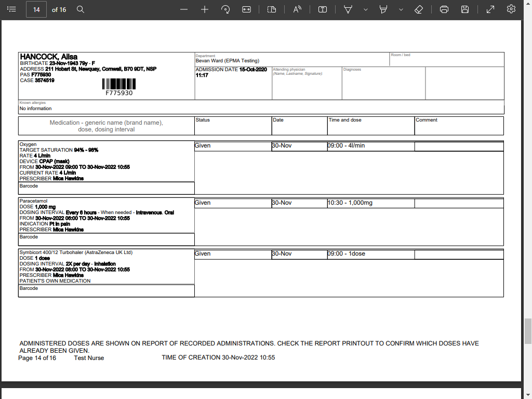Screen dimensions: 532x399
Task: Open the table of contents sidebar
Action: pos(11,9)
